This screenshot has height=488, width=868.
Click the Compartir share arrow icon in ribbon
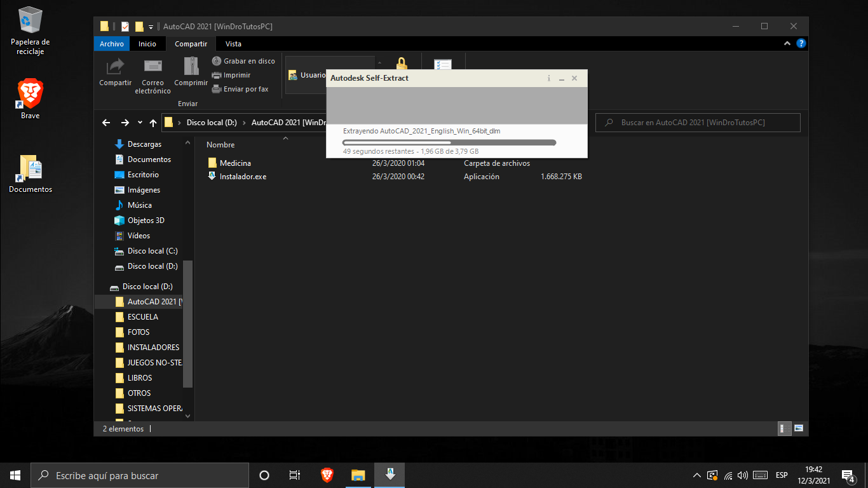pos(115,66)
